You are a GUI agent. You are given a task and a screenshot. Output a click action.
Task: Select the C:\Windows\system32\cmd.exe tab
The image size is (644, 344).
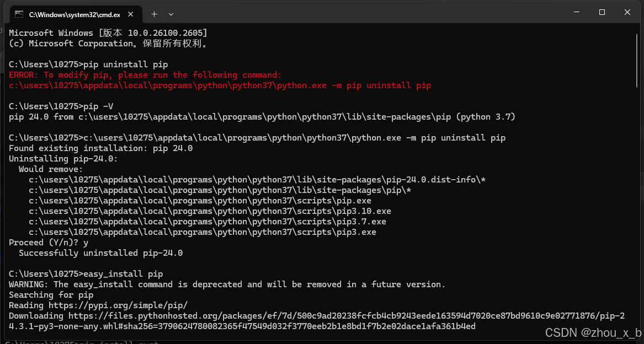pyautogui.click(x=73, y=14)
